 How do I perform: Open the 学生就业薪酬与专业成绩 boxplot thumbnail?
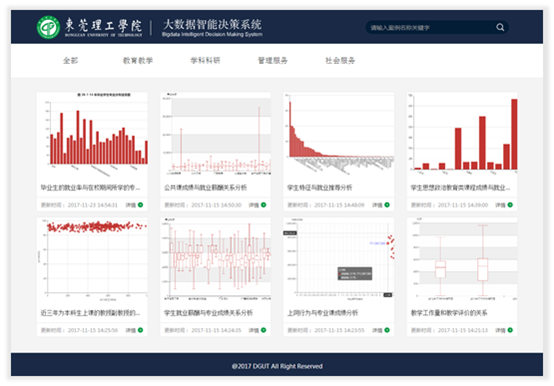pyautogui.click(x=216, y=260)
